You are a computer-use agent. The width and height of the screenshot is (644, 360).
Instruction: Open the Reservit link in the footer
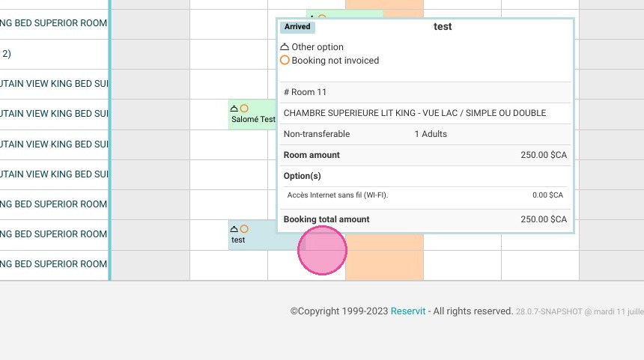[x=408, y=311]
